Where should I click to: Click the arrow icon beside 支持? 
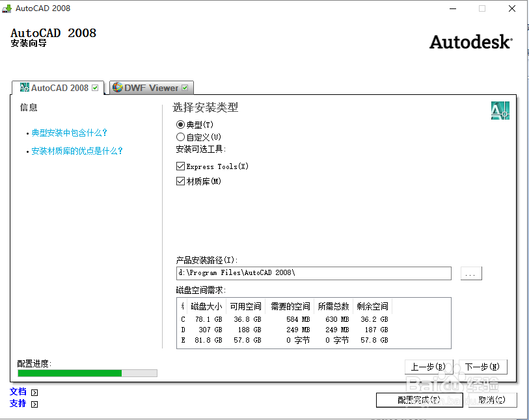(34, 404)
